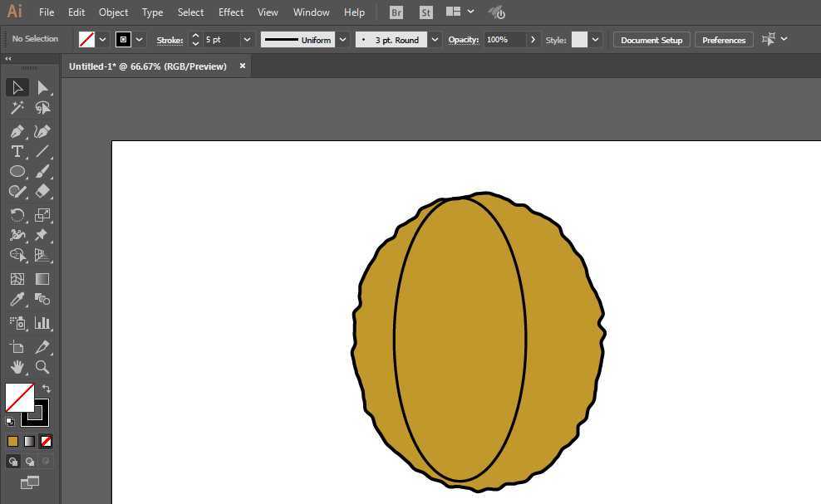
Task: Select the Direct Selection tool
Action: click(x=42, y=87)
